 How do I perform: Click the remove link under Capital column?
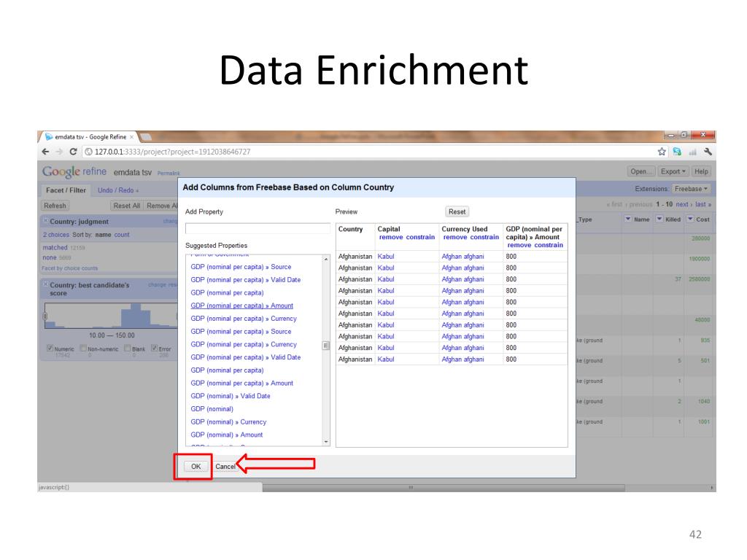tap(391, 237)
